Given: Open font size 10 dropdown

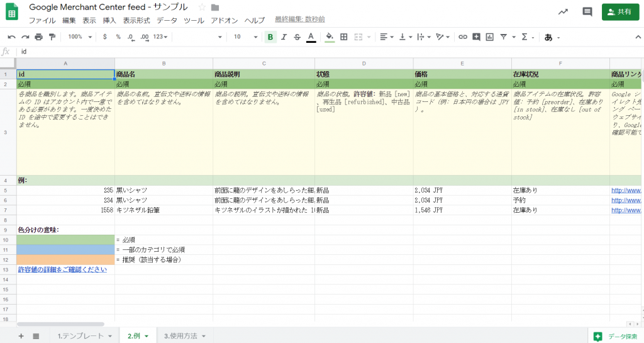Looking at the screenshot, I should 246,37.
